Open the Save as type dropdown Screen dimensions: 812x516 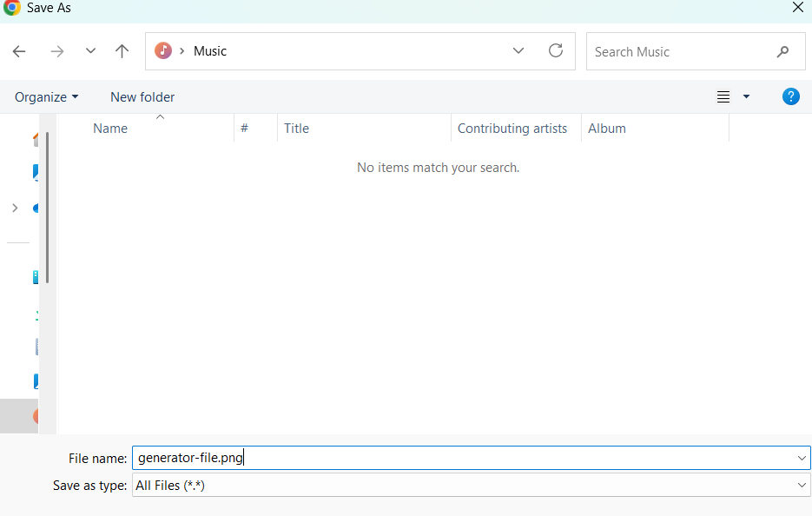coord(802,486)
